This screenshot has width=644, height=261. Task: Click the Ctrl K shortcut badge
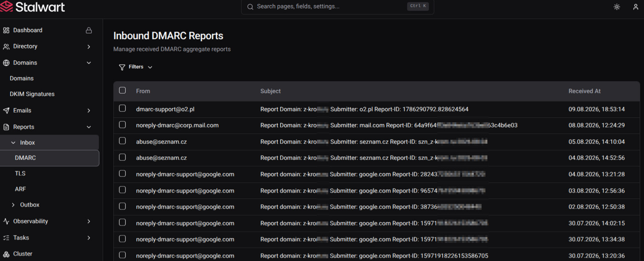(418, 6)
